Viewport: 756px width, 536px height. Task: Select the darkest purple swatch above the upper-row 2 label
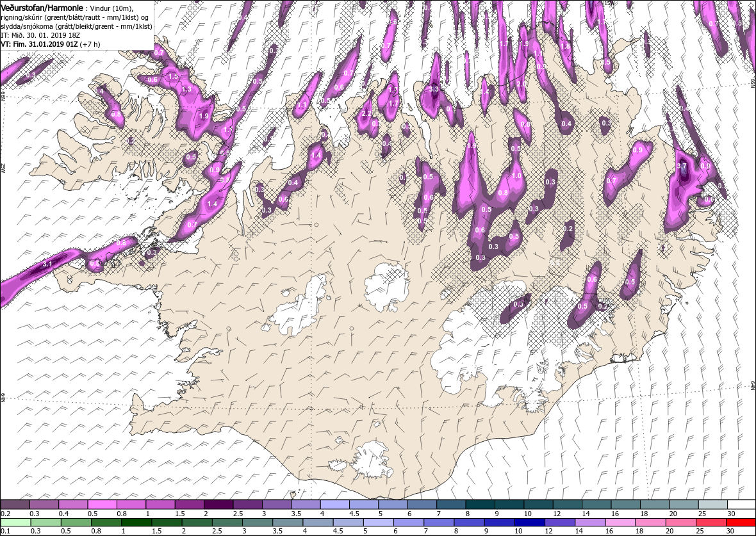[x=218, y=505]
